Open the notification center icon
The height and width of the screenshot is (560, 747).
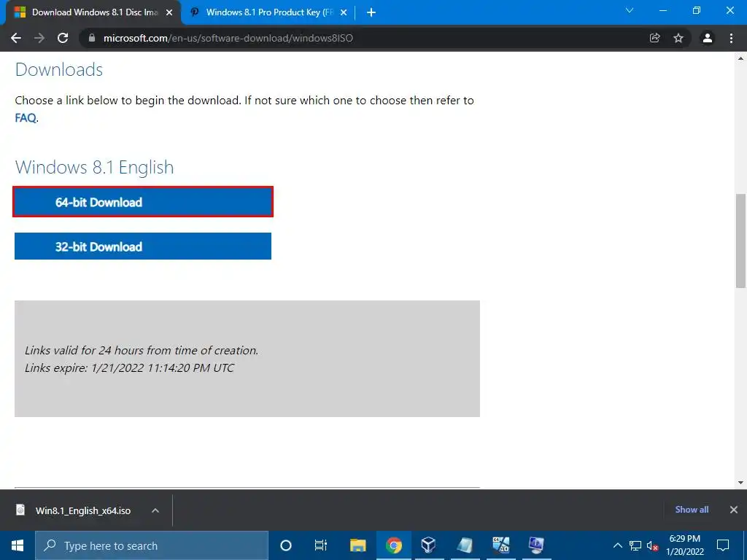[x=723, y=545]
